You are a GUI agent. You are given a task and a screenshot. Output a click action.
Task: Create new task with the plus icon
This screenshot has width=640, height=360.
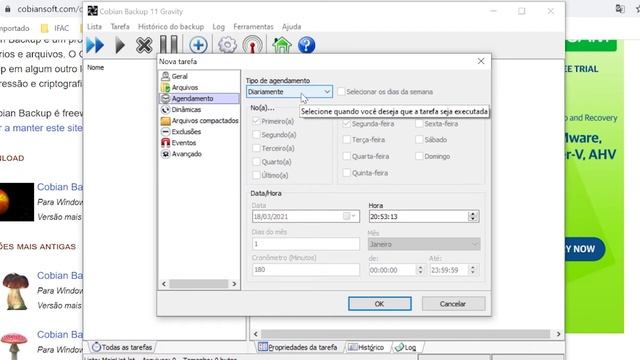pyautogui.click(x=198, y=45)
